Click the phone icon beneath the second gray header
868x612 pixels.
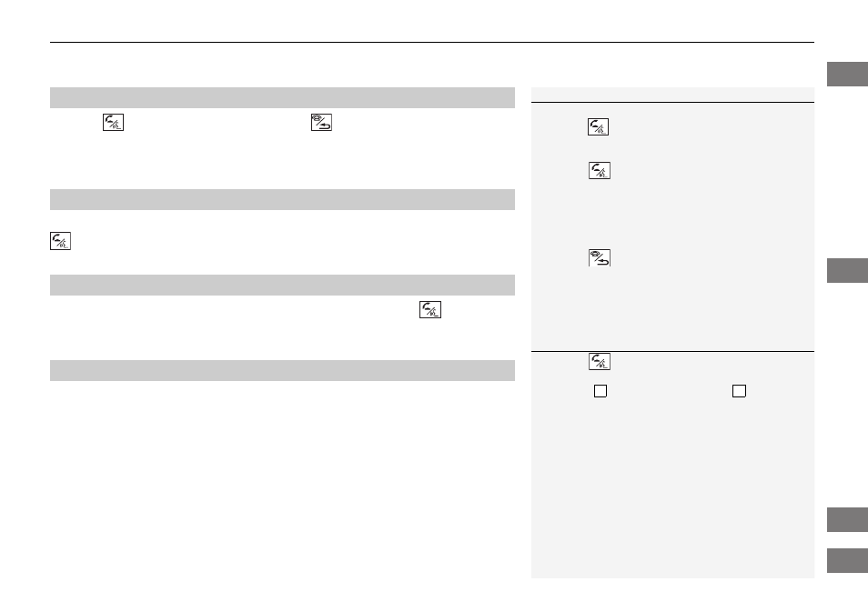[x=60, y=241]
